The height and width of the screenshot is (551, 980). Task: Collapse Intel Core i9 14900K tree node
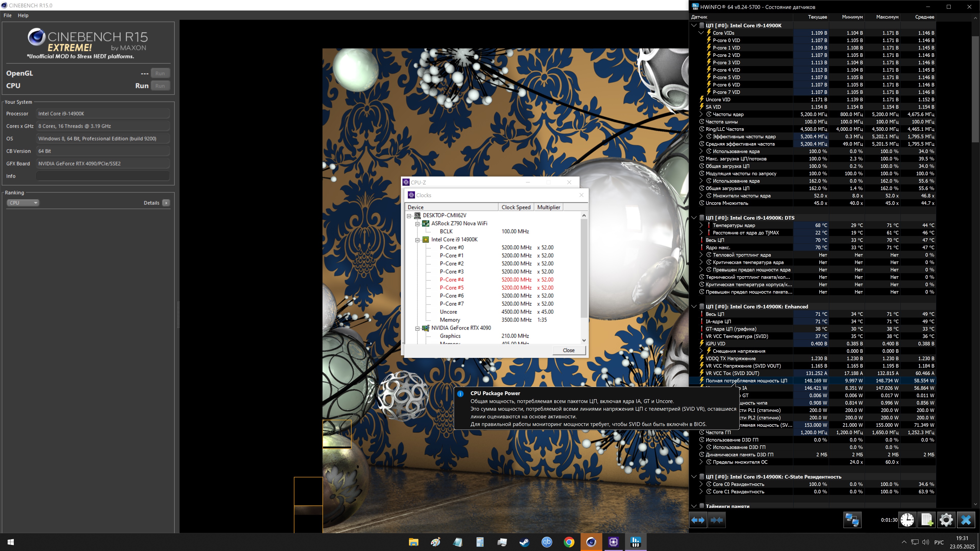pos(417,240)
